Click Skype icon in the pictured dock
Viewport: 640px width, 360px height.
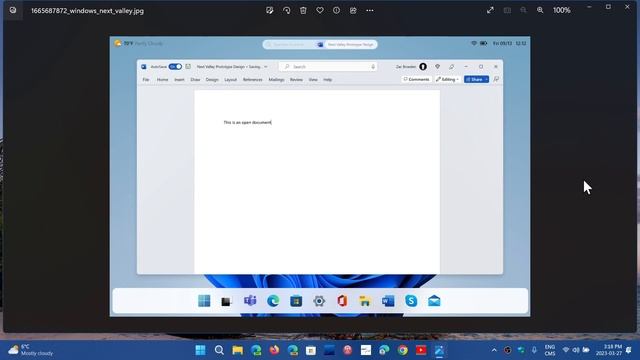coord(411,301)
